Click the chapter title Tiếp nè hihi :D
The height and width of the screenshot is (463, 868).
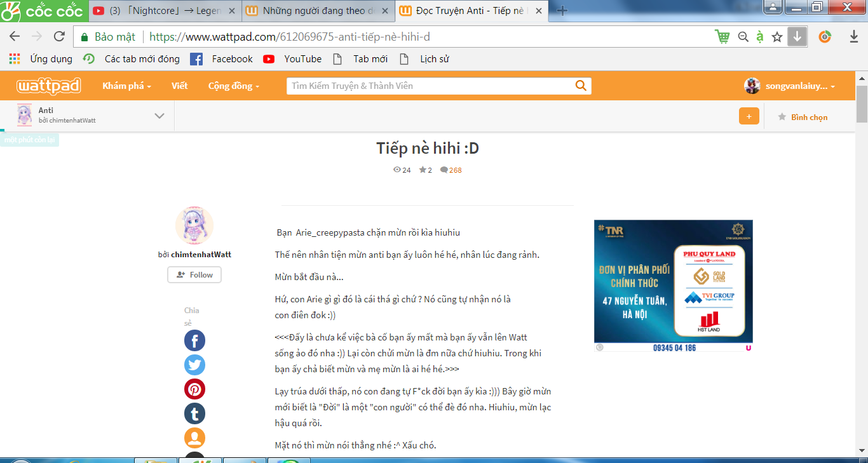pos(428,149)
